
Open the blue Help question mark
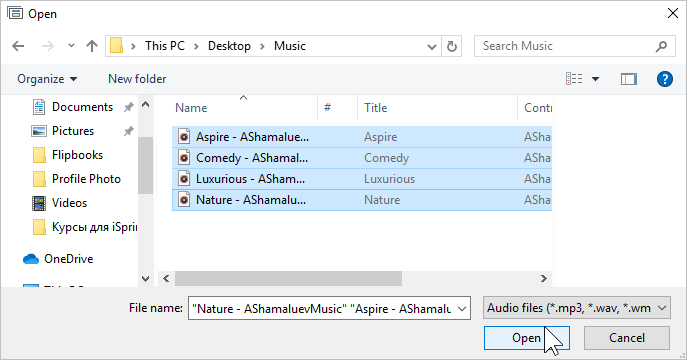point(665,79)
